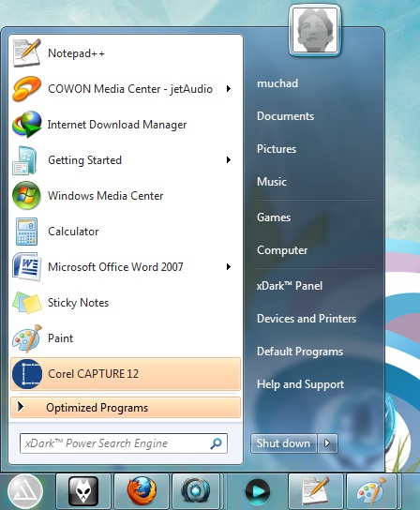Viewport: 420px width, 510px height.
Task: Expand the Microsoft Office Word 2007 arrow
Action: click(229, 266)
